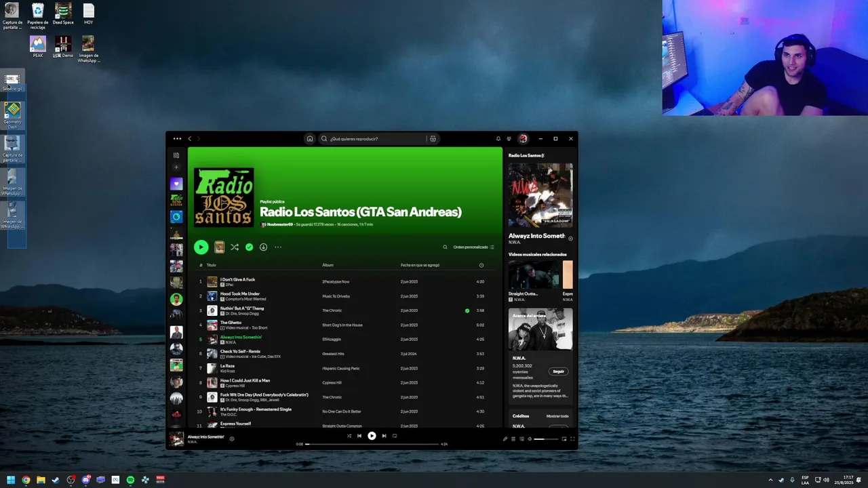Viewport: 868px width, 488px height.
Task: Open the 'Straight Outta...' related music video
Action: click(x=534, y=274)
